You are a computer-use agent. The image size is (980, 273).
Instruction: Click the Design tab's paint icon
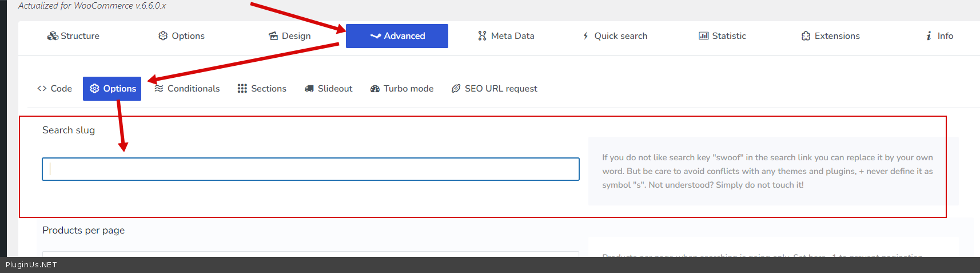point(273,36)
